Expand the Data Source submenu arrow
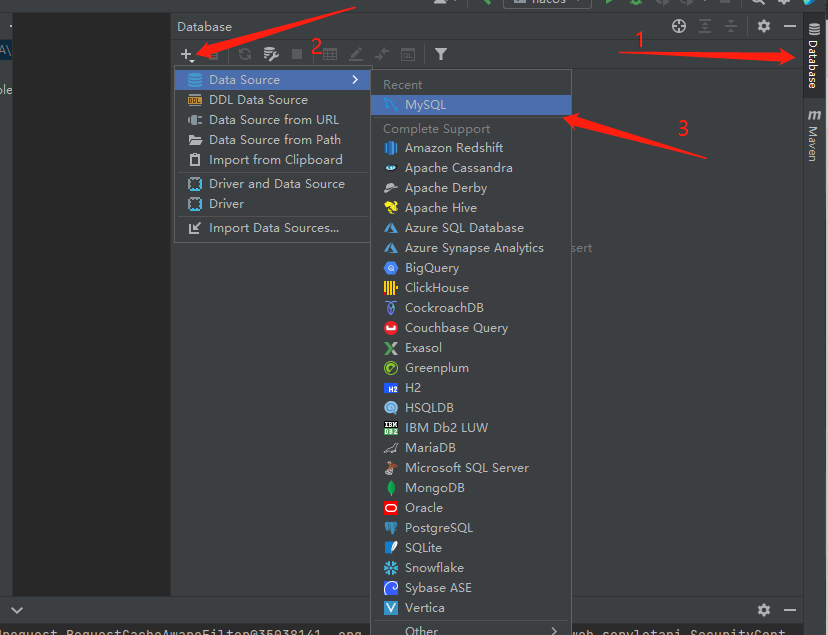Screen dimensions: 828x635 coord(355,80)
